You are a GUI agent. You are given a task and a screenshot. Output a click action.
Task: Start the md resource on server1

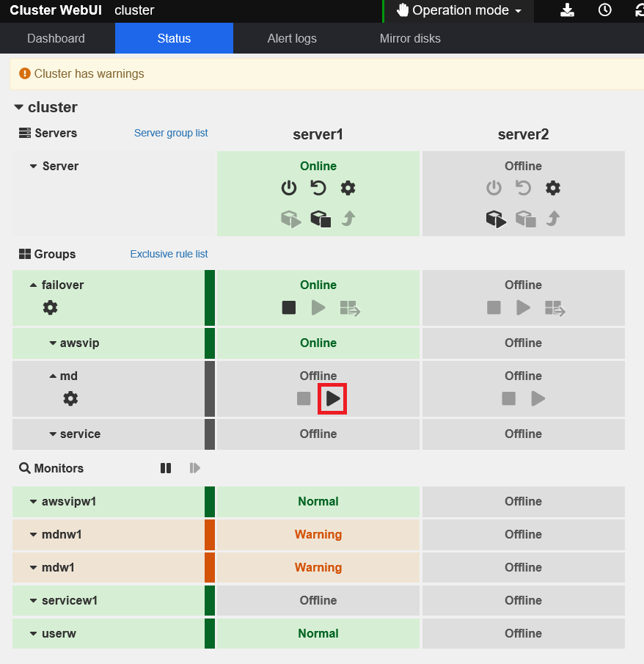click(x=332, y=398)
